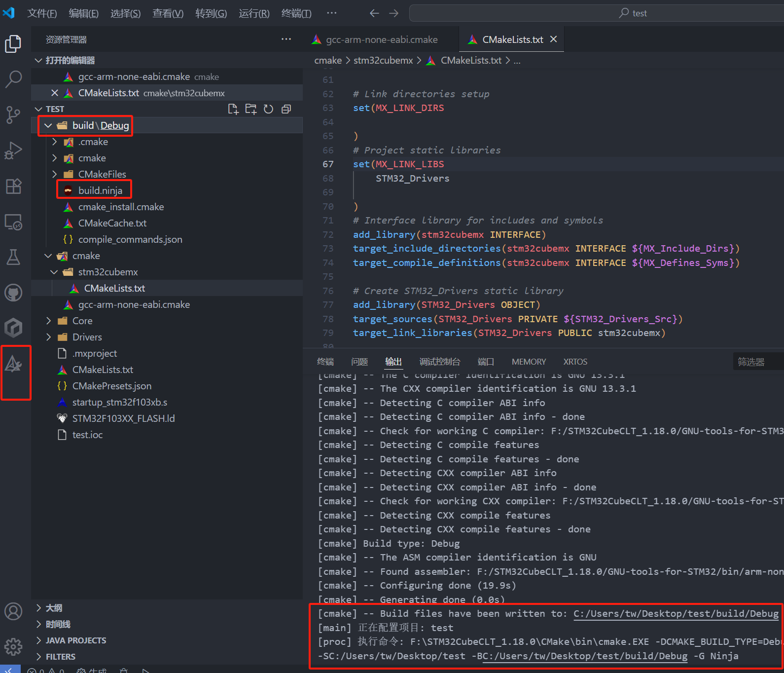Switch to the 端口 panel tab
This screenshot has width=784, height=673.
point(486,362)
